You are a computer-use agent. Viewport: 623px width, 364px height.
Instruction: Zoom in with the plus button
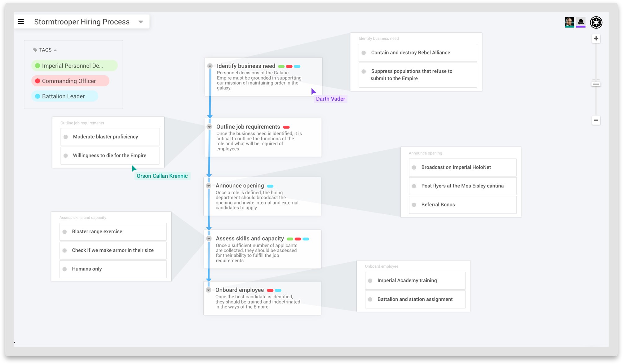(596, 39)
